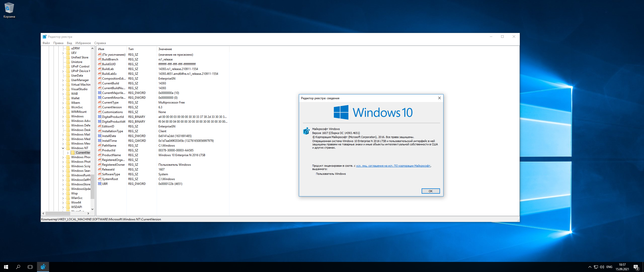This screenshot has width=644, height=272.
Task: Click the Wallet folder icon in tree
Action: point(68,98)
